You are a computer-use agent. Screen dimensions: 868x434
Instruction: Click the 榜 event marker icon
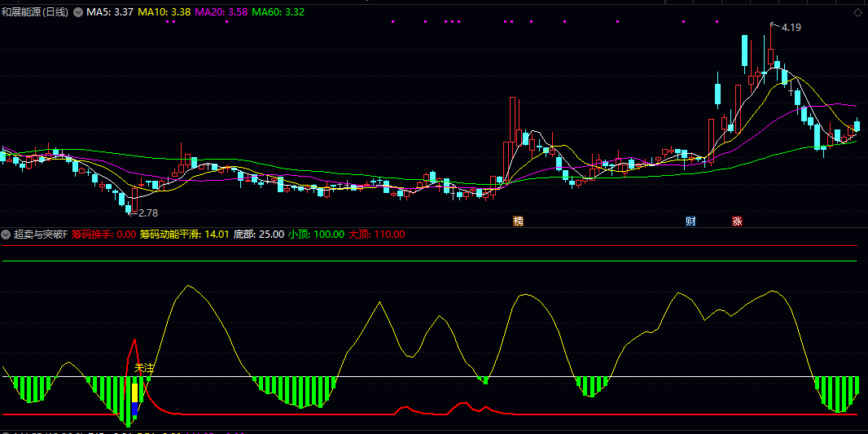point(518,221)
